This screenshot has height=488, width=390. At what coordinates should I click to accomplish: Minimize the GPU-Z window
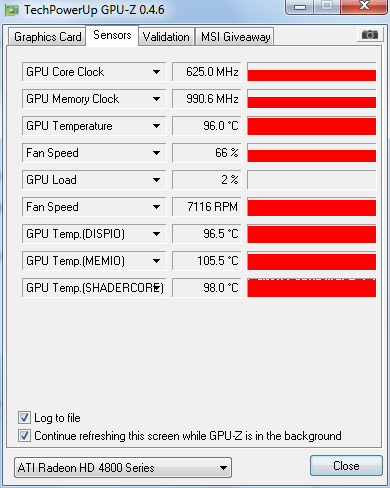300,7
